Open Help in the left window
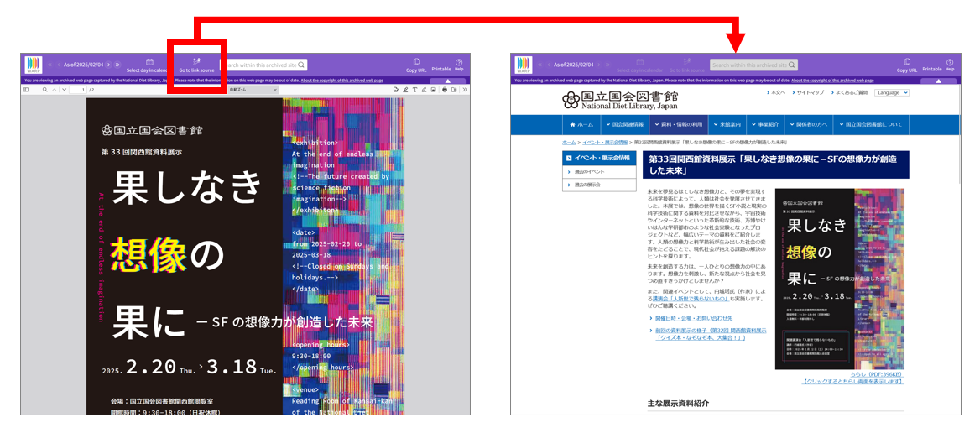Viewport: 980px width, 433px height. 460,65
